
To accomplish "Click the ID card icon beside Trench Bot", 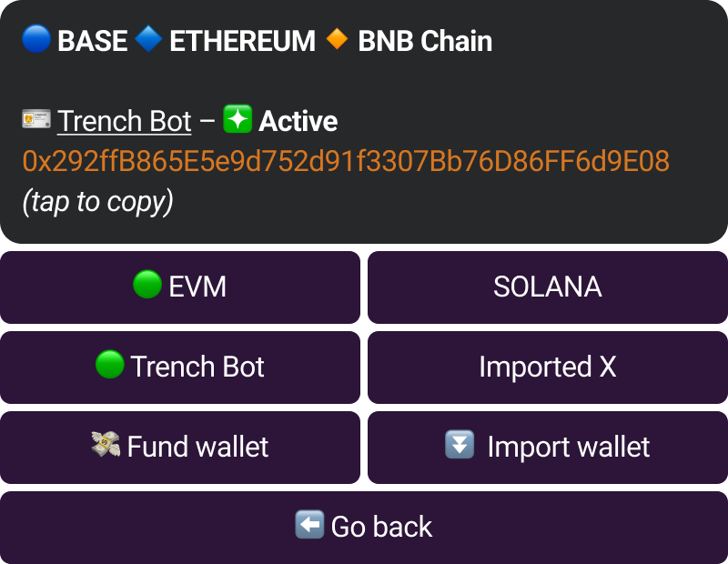I will pyautogui.click(x=35, y=120).
